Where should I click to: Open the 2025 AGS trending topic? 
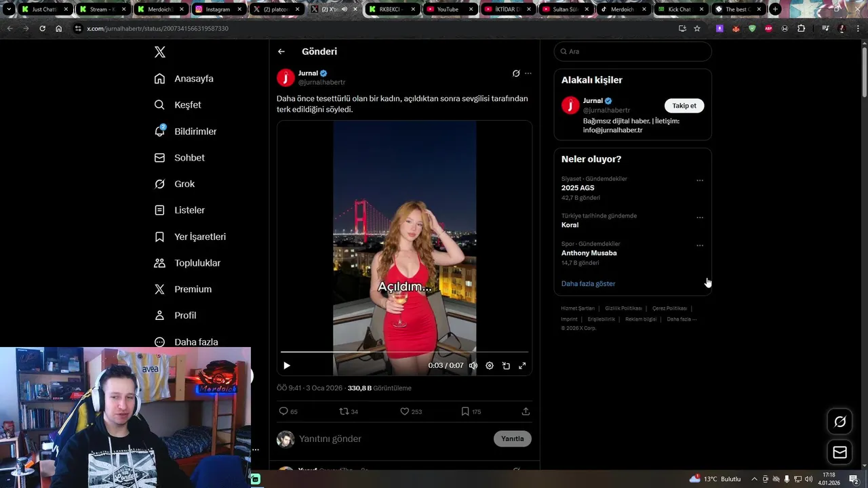[578, 188]
